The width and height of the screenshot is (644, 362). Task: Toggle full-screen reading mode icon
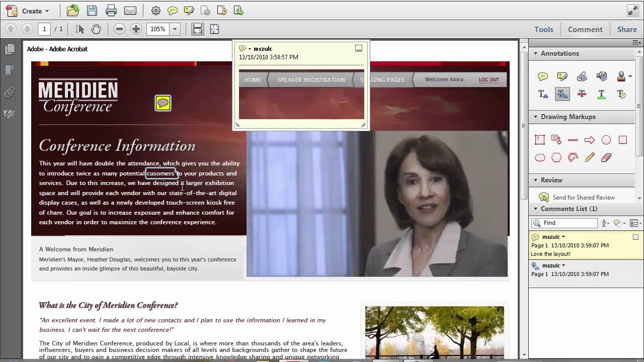[632, 11]
